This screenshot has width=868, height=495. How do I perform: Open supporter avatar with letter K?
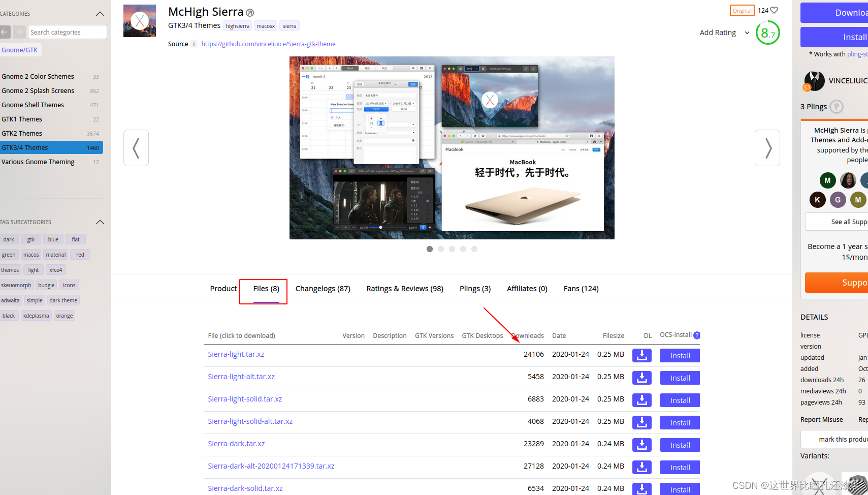click(x=817, y=200)
